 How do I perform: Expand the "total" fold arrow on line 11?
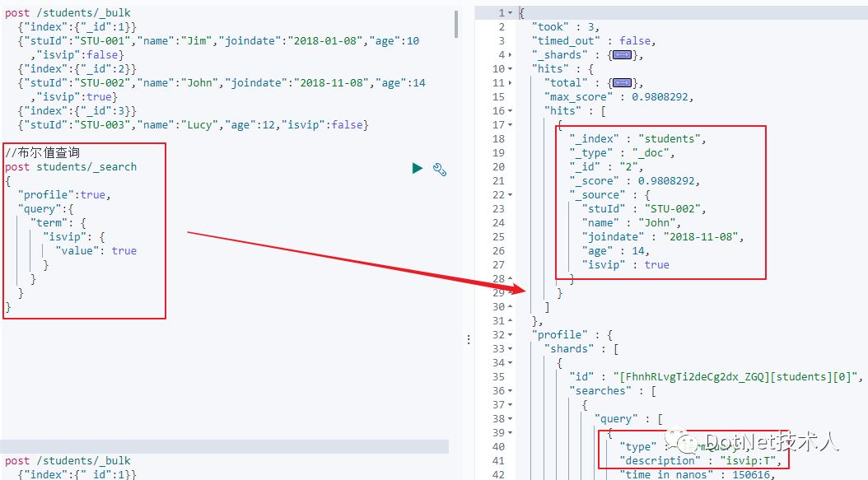(x=511, y=83)
